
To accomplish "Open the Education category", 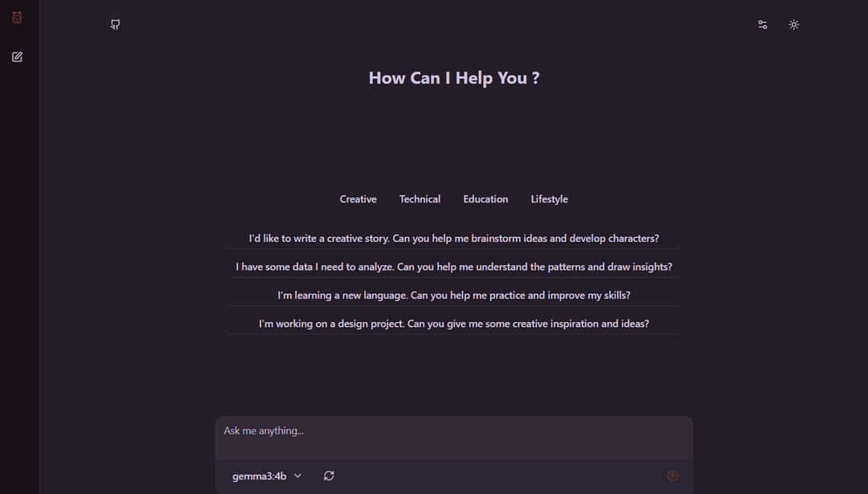I will pos(485,198).
